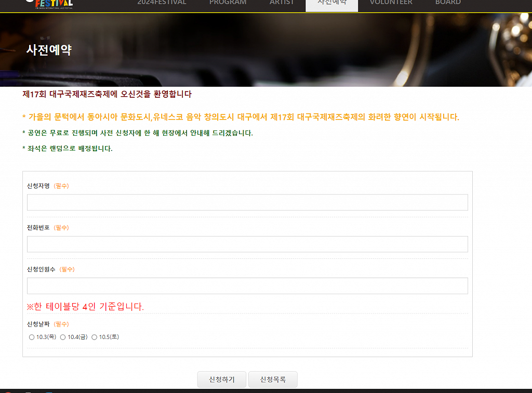The width and height of the screenshot is (532, 393).
Task: Click the 신청날짜 field label
Action: (x=38, y=324)
